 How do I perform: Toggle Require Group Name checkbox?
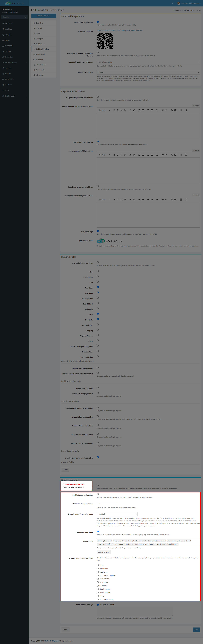98,532
